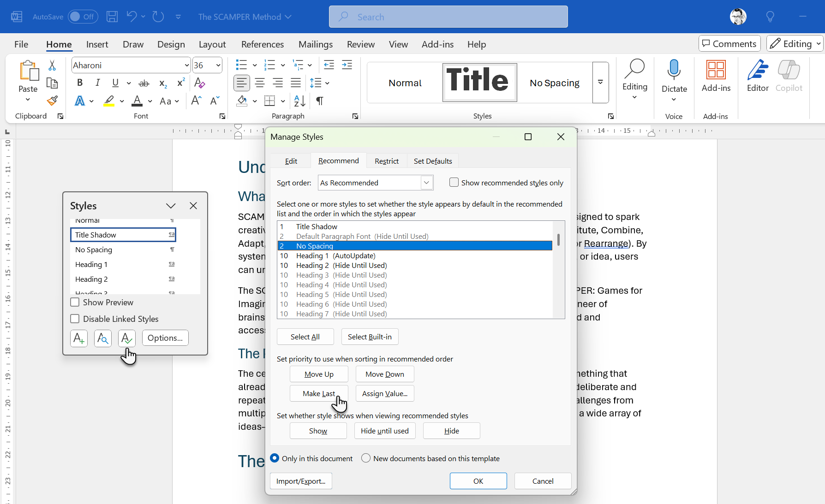
Task: Click the Copy icon in Clipboard
Action: coord(52,83)
